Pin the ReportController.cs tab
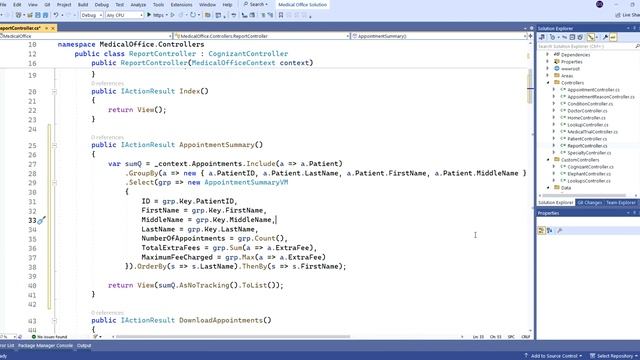640x360 pixels. 47,28
